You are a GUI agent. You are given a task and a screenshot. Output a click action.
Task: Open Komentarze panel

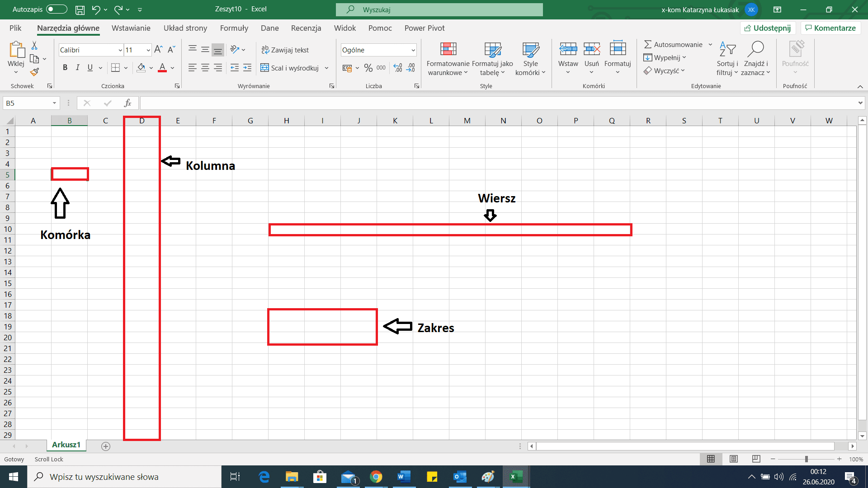830,28
